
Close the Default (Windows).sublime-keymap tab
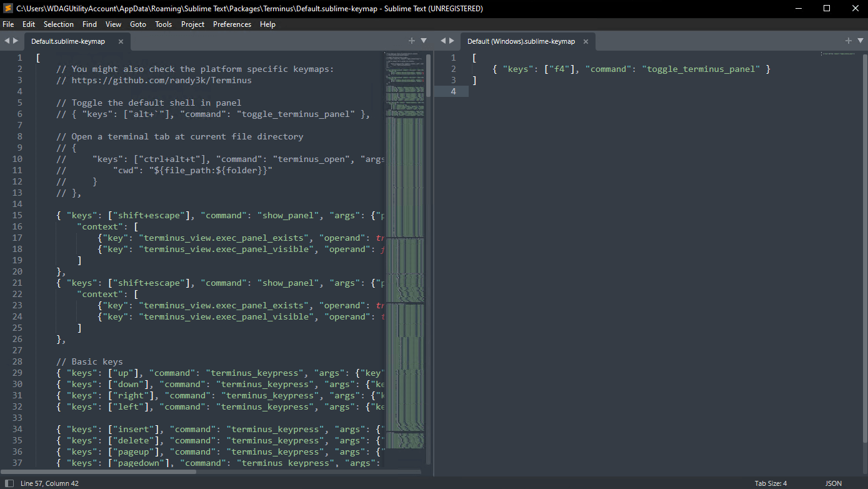click(x=586, y=42)
